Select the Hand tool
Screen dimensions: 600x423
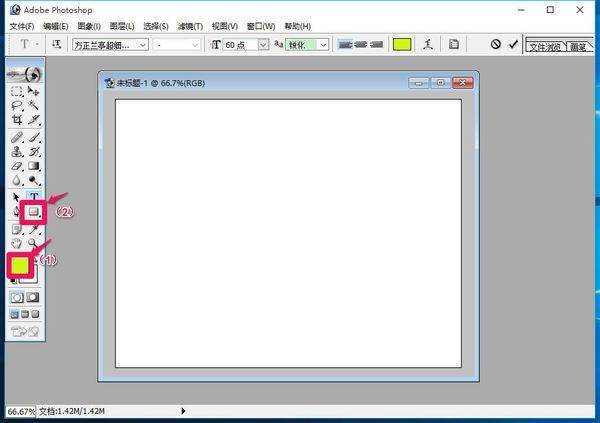click(x=17, y=243)
